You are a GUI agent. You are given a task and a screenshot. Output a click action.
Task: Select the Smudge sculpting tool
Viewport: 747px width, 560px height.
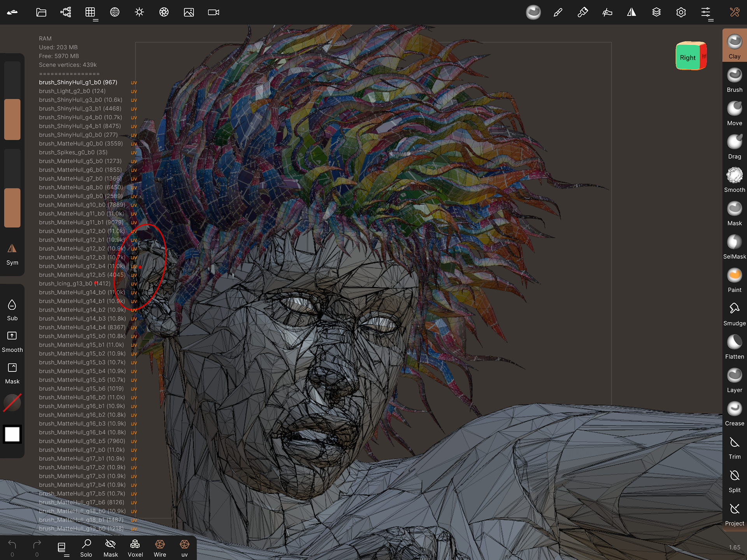click(734, 313)
